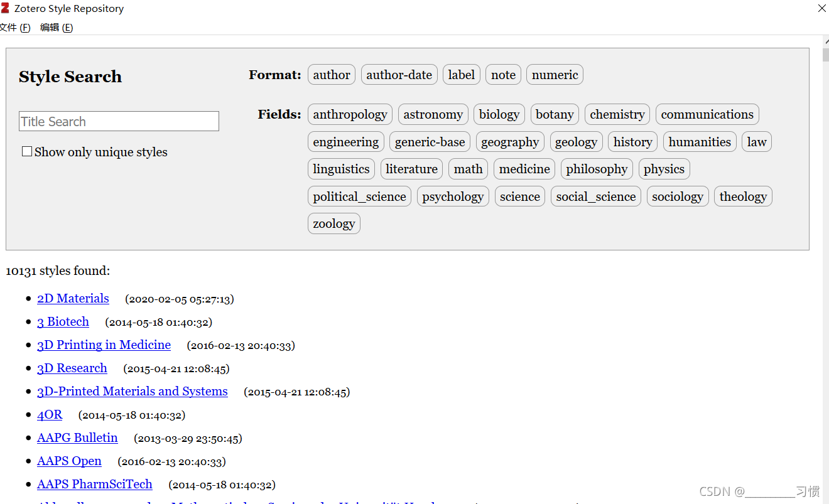Apply the zoology field filter
Viewport: 829px width, 504px height.
(x=333, y=223)
